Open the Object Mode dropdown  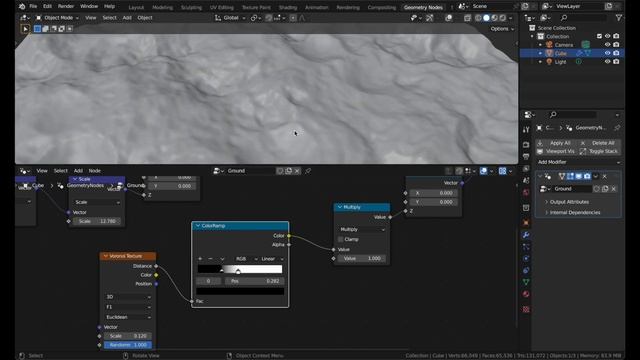[x=57, y=18]
